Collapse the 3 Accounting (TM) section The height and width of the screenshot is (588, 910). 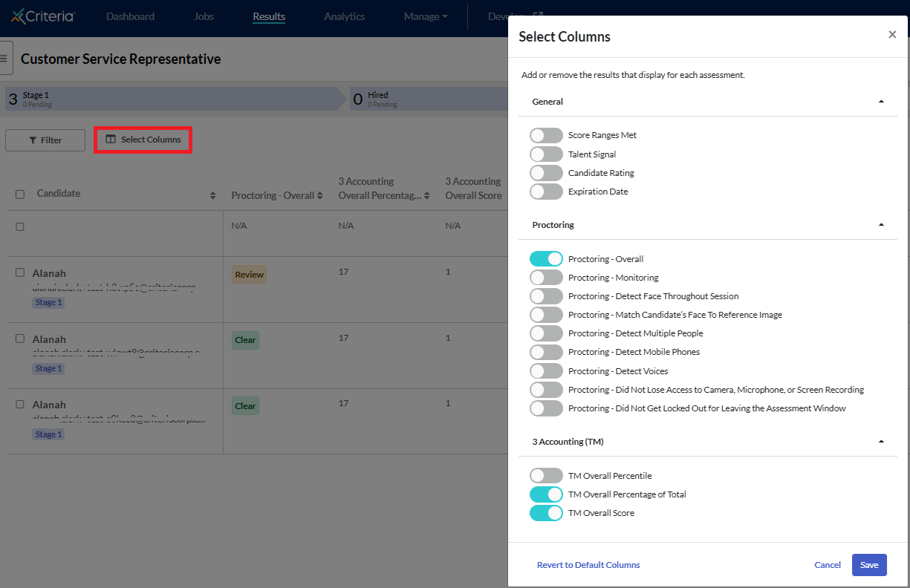tap(881, 442)
